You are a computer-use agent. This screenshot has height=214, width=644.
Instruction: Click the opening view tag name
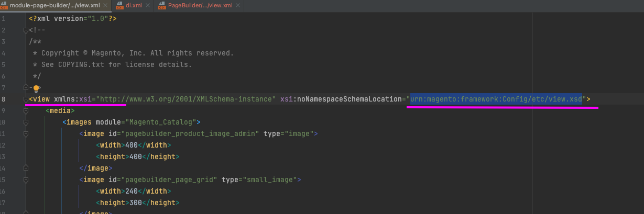[41, 99]
